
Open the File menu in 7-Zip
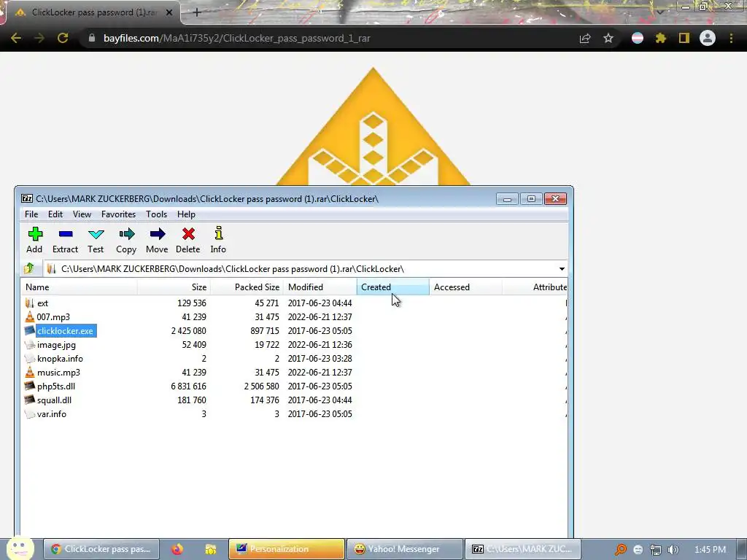pos(31,214)
